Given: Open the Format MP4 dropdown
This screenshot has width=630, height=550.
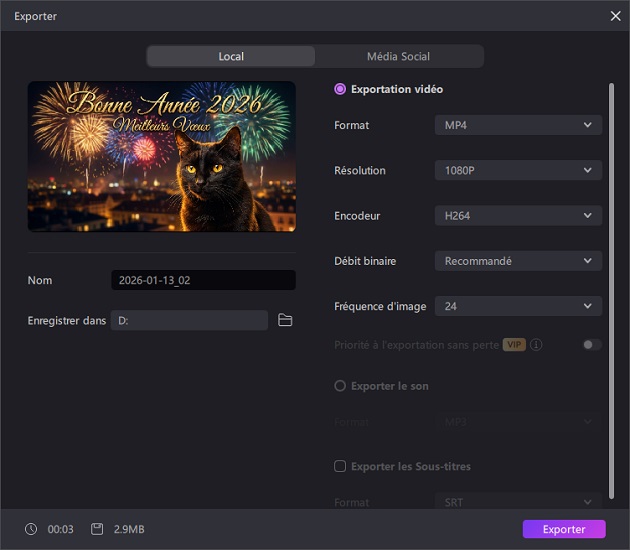Looking at the screenshot, I should (x=518, y=125).
